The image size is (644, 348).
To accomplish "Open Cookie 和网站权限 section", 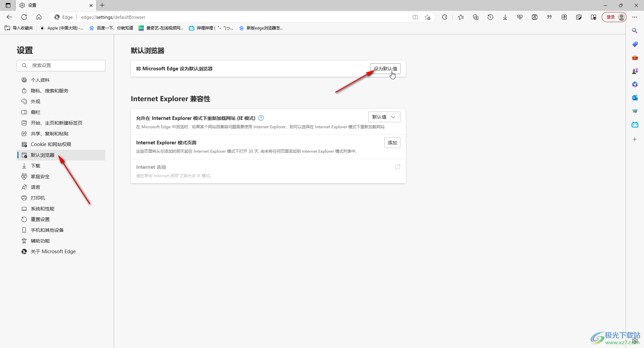I will tap(61, 144).
